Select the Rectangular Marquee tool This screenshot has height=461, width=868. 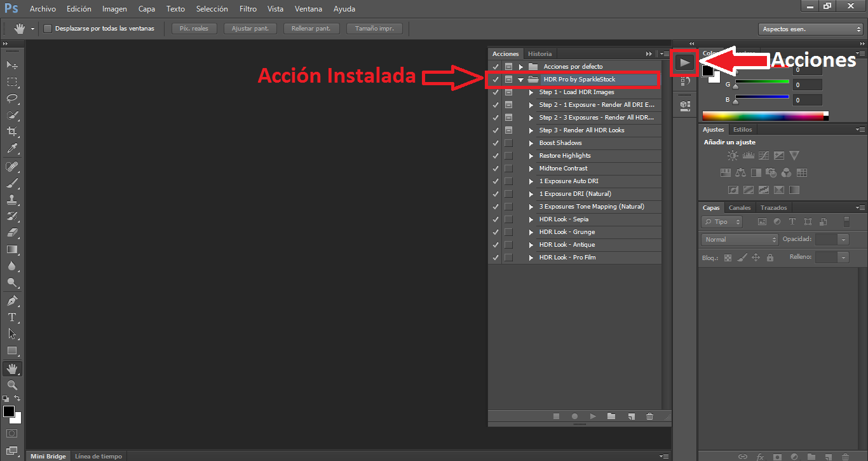(12, 81)
